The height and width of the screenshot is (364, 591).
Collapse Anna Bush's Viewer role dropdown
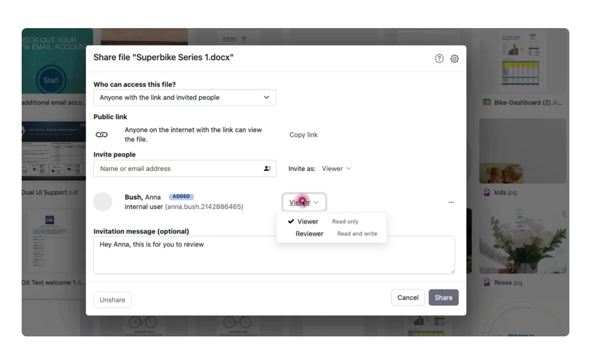304,202
